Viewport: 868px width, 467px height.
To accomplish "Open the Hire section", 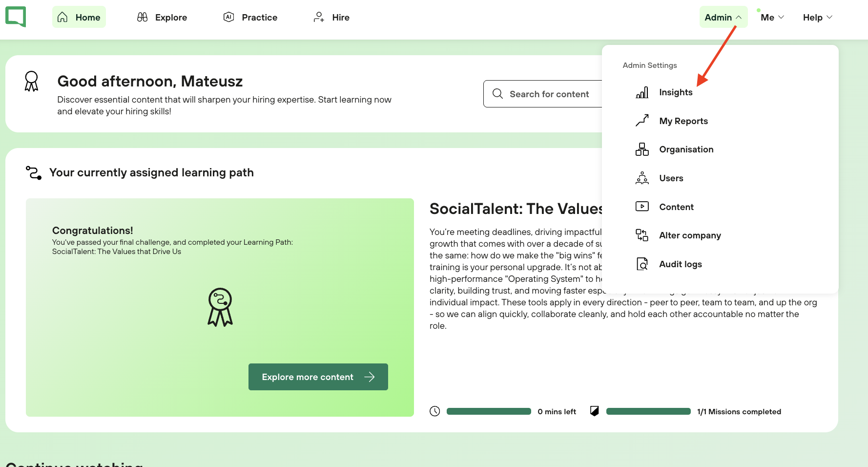I will 331,17.
